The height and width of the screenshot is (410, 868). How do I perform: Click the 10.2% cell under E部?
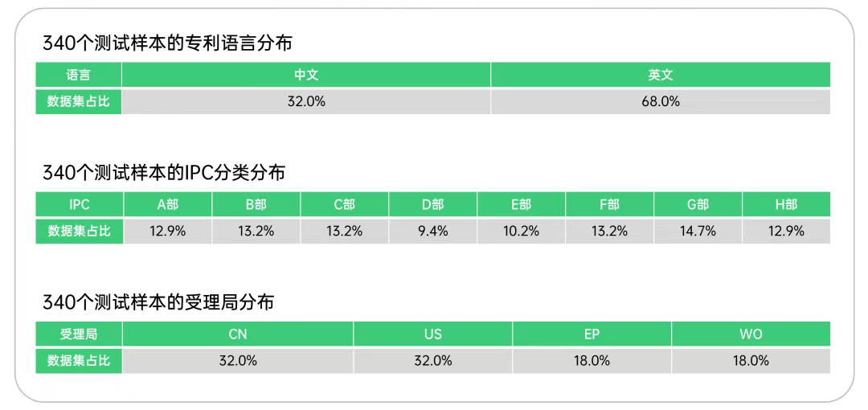pos(521,232)
